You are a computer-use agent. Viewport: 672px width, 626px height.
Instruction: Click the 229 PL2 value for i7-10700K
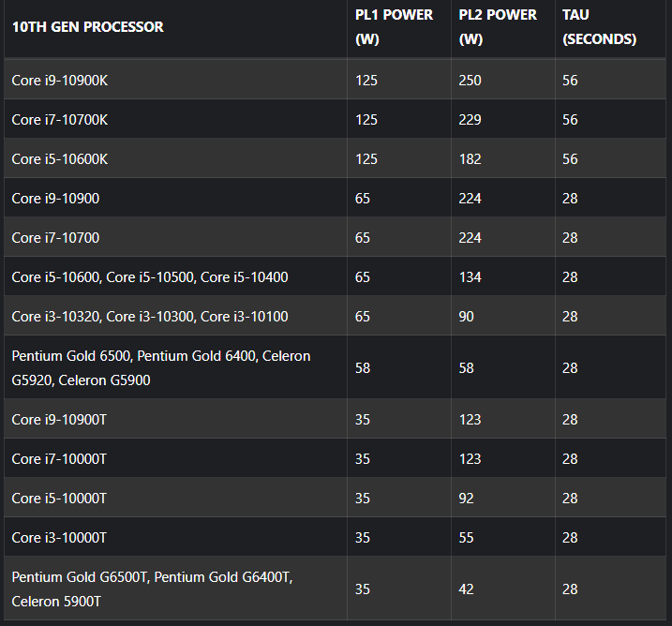coord(470,120)
